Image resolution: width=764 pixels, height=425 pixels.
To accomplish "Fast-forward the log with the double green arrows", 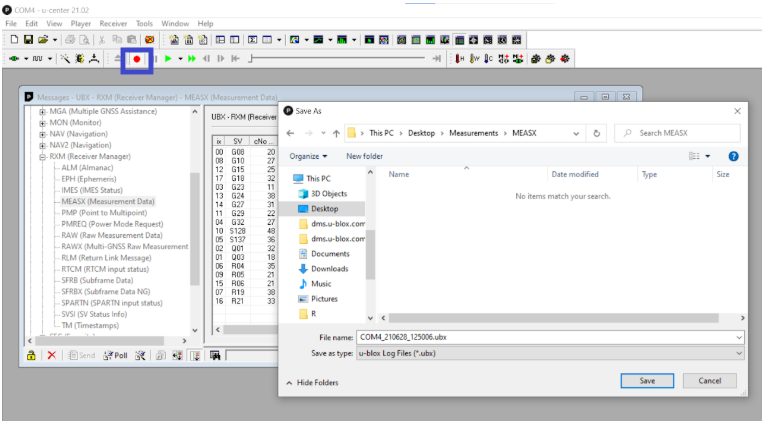I will click(191, 58).
